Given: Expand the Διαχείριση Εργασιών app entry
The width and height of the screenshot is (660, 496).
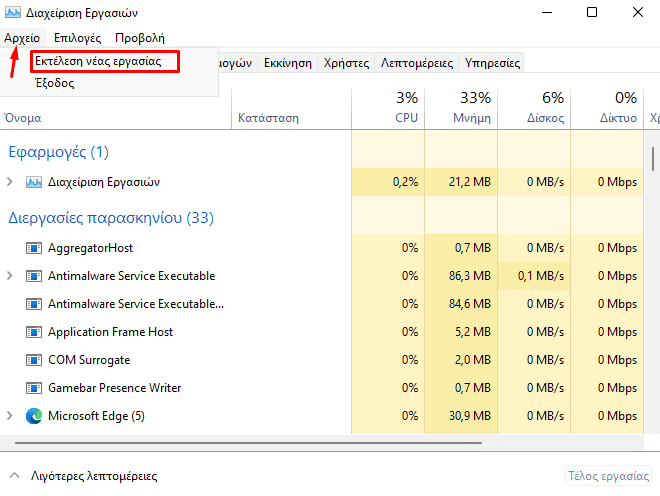Looking at the screenshot, I should [10, 182].
